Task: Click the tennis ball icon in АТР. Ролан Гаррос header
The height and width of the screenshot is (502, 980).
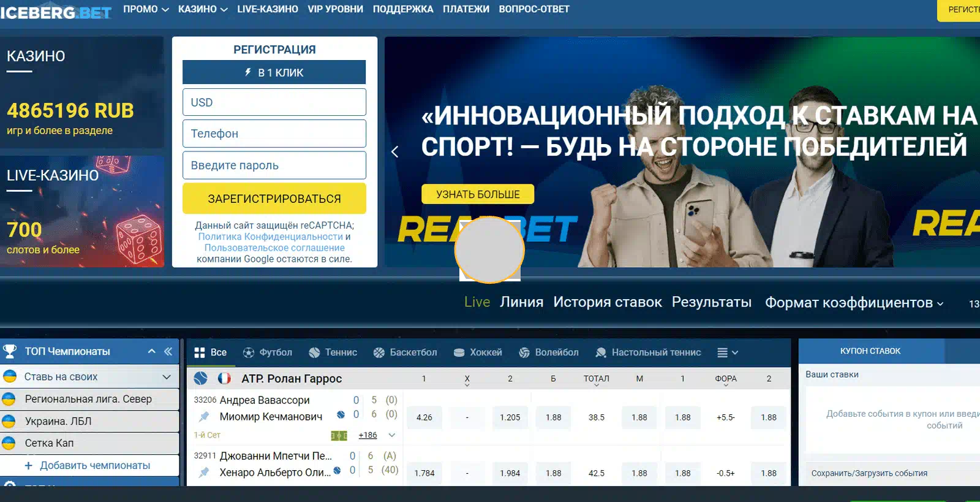Action: click(x=201, y=378)
